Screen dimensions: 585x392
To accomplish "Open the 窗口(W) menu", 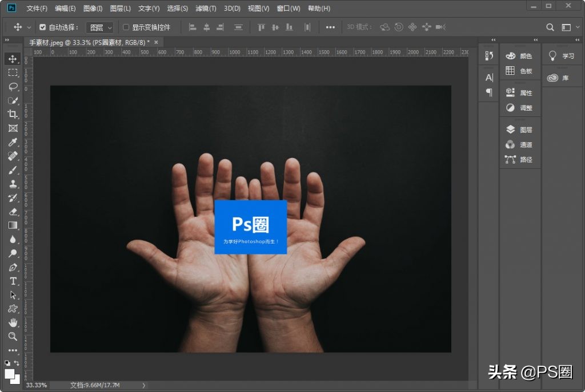I will (x=289, y=8).
